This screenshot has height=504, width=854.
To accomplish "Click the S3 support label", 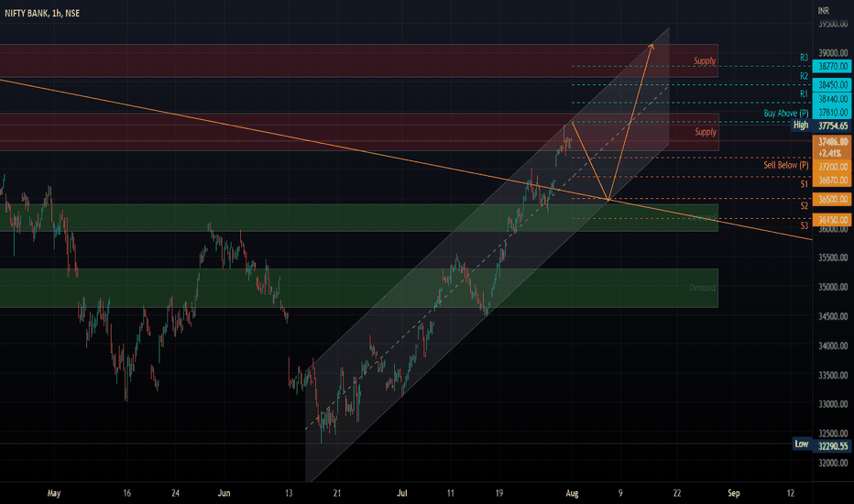I will click(x=804, y=225).
